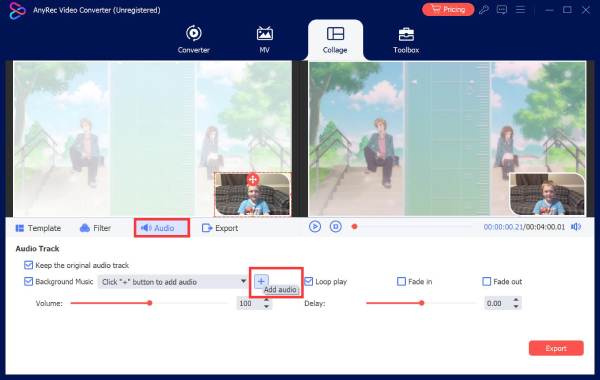The image size is (600, 380).
Task: Switch to the Template tab
Action: (x=38, y=228)
